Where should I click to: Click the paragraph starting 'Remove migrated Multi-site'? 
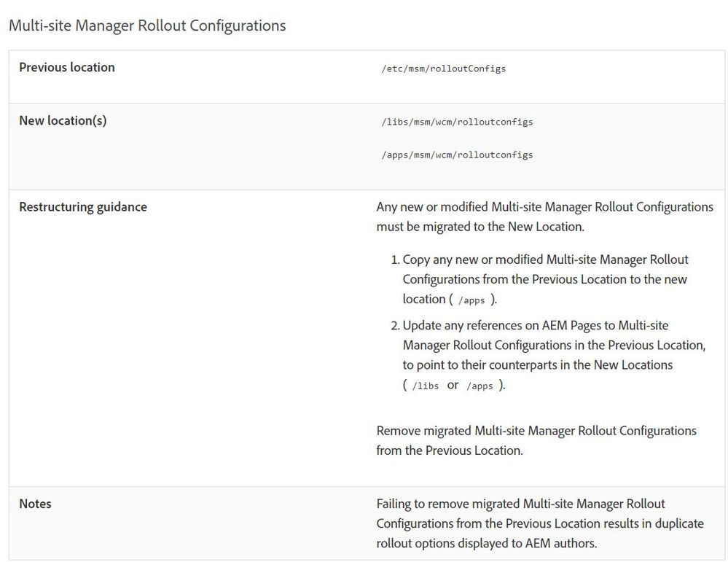click(x=536, y=440)
